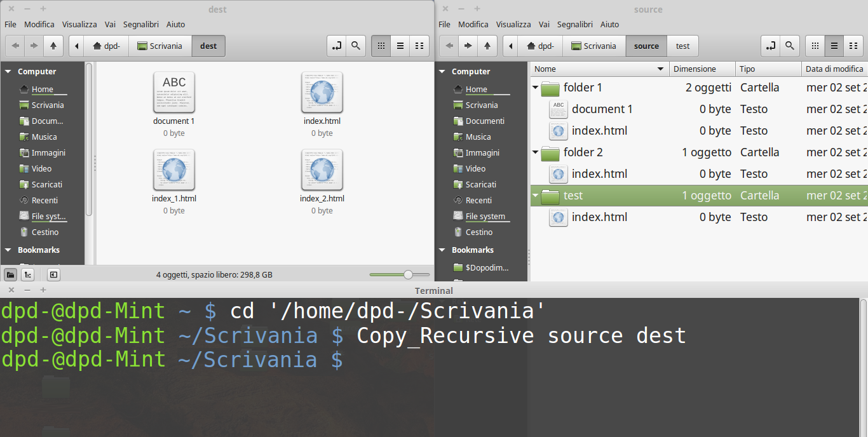Collapse Computer section in dest sidebar
This screenshot has width=868, height=437.
pyautogui.click(x=8, y=72)
